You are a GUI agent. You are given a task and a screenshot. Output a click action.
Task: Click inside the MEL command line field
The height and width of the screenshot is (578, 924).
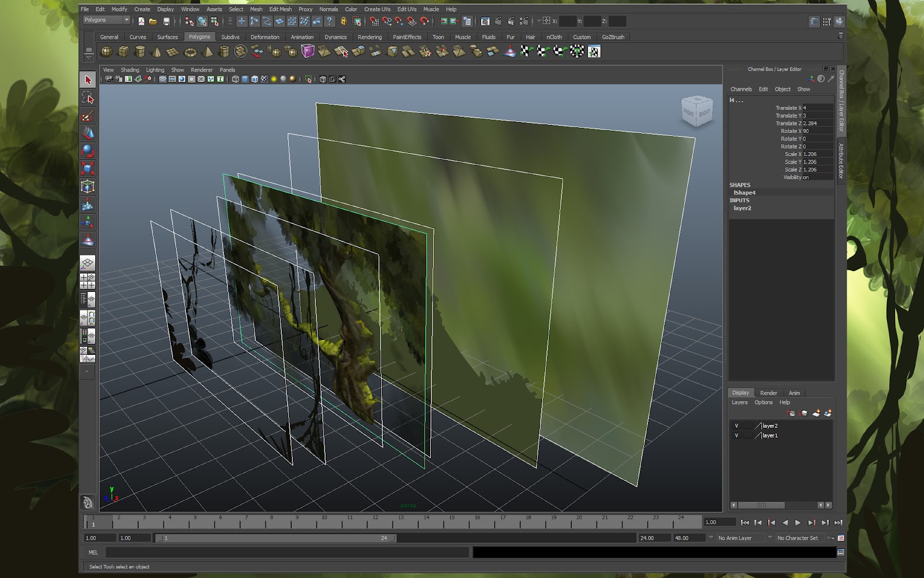coord(260,552)
